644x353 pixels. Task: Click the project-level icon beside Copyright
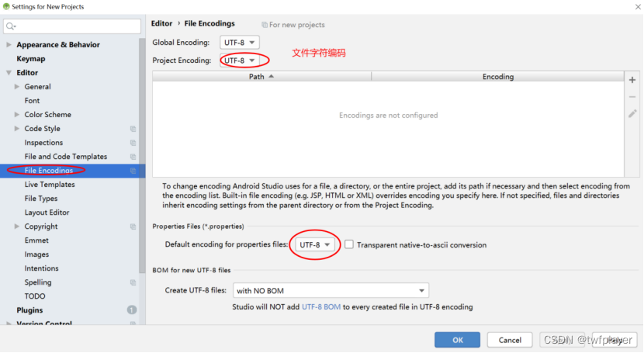pos(133,227)
